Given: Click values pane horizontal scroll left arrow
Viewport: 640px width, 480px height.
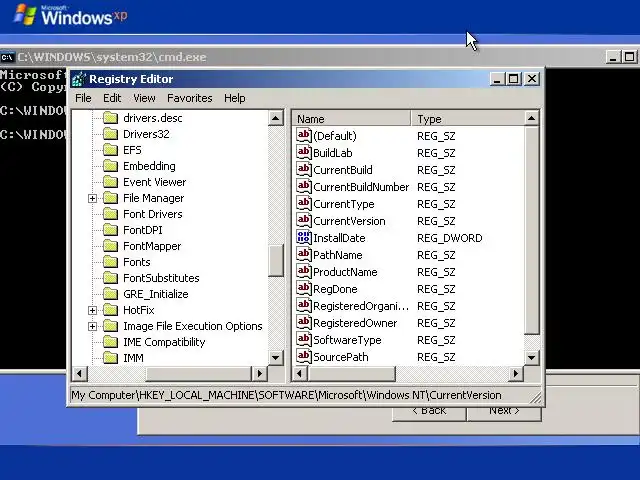Looking at the screenshot, I should coord(300,373).
